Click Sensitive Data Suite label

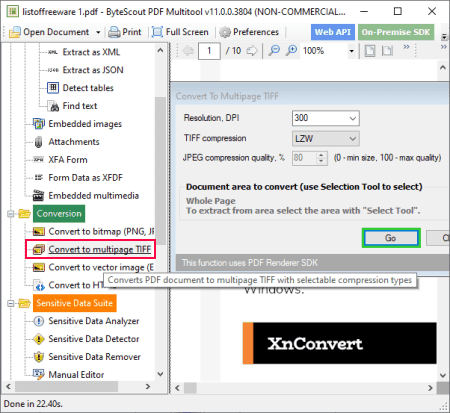[75, 303]
